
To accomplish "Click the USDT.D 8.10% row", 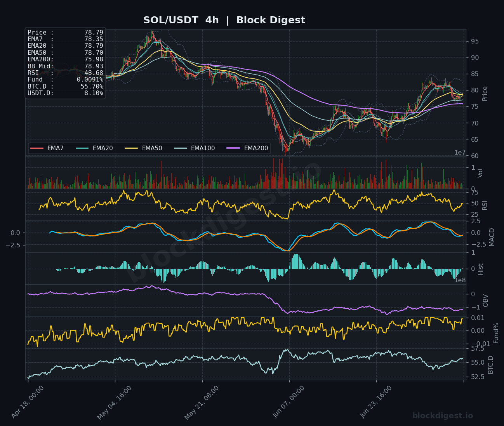I will point(65,93).
